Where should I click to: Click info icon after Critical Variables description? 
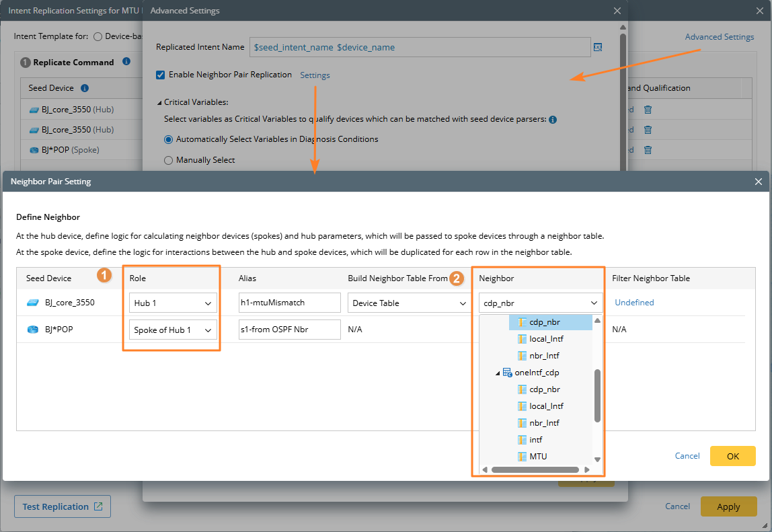pyautogui.click(x=552, y=120)
